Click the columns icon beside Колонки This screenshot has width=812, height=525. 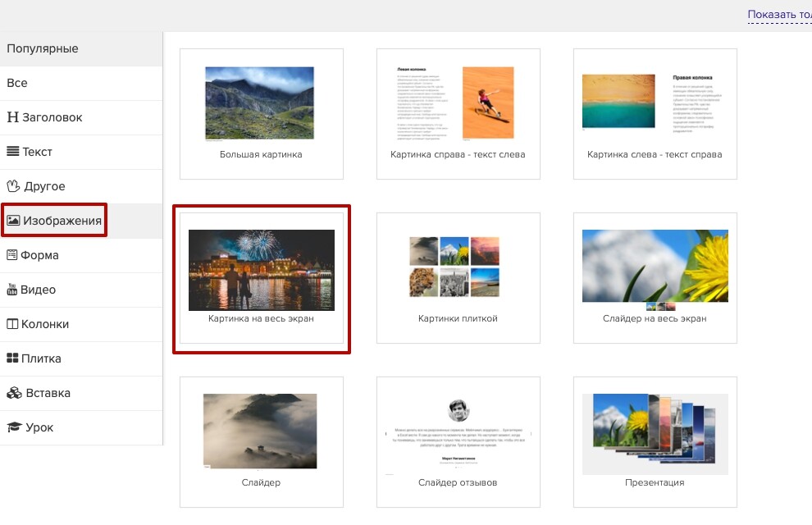coord(12,324)
